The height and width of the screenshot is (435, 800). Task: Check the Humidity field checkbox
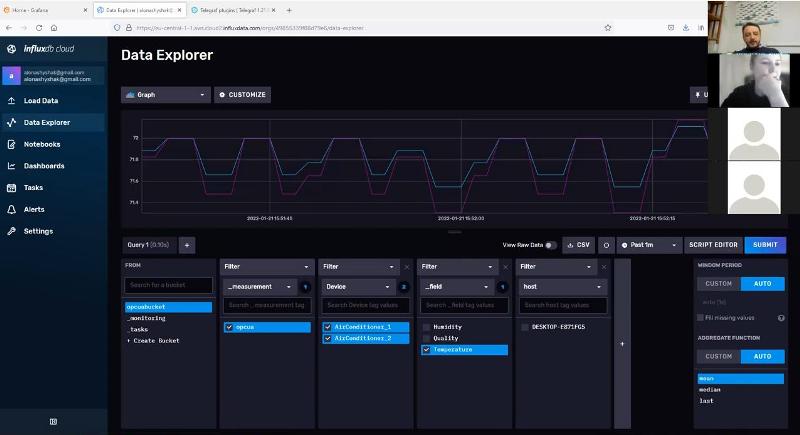(x=427, y=327)
